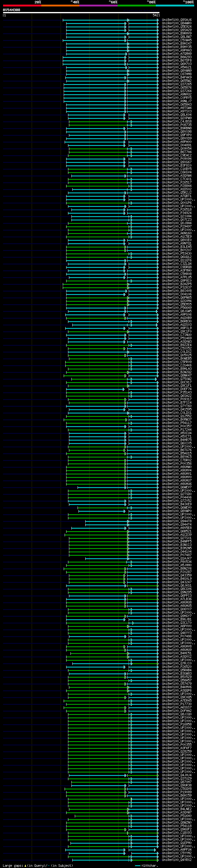Screen dimensions: 197x868
Task: Open hit UniRef100_A7QMH9
Action: [177, 54]
